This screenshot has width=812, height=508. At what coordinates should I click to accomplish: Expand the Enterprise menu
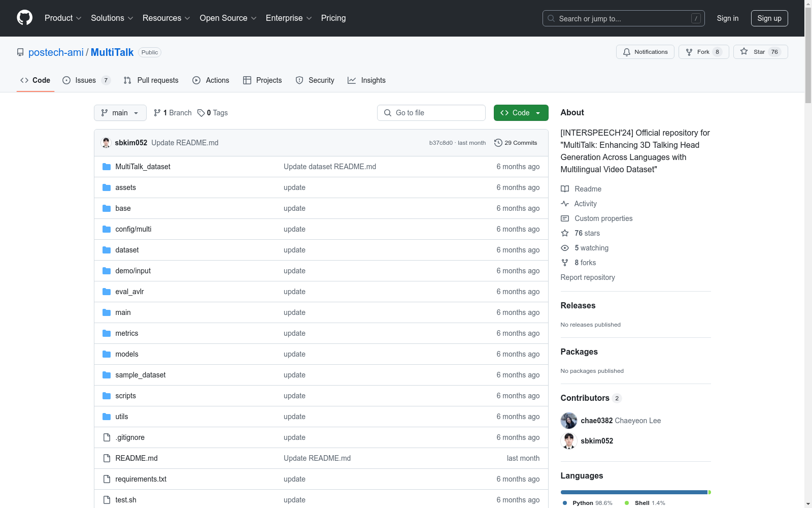[289, 18]
